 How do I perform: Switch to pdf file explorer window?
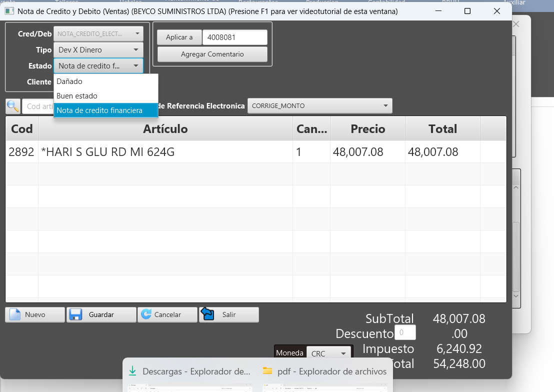point(324,371)
